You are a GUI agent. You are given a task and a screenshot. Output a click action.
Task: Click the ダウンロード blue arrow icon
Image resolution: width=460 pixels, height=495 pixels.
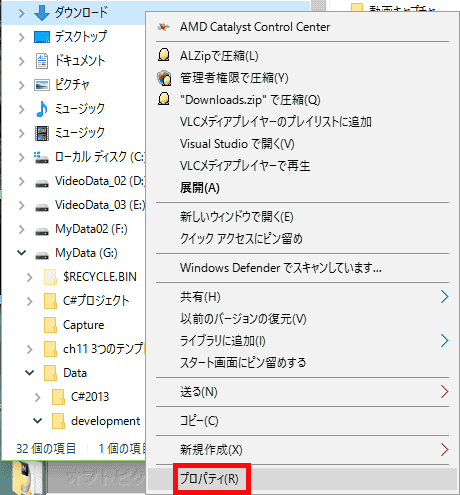point(42,13)
